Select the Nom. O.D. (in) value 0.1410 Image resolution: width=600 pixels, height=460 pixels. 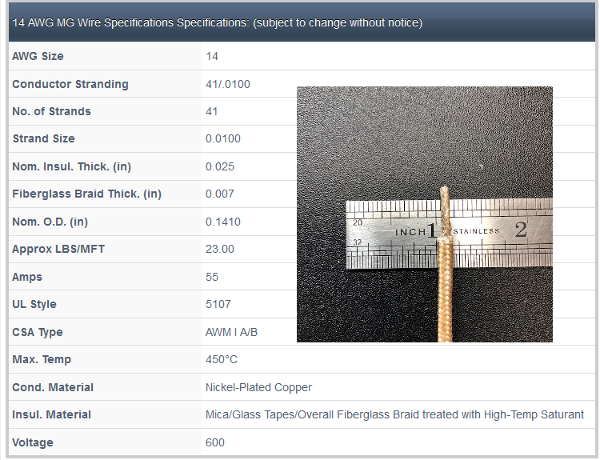point(223,222)
